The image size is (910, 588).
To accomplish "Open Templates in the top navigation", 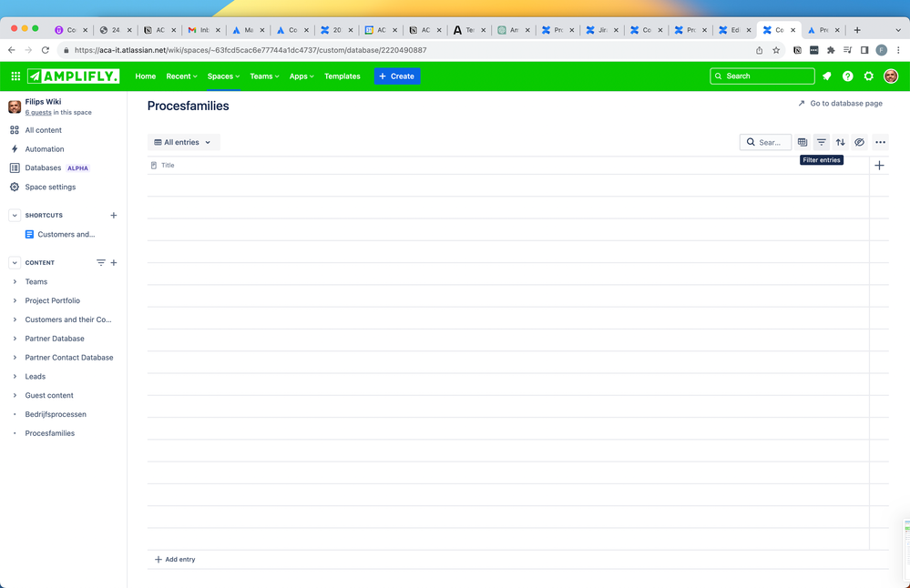I will [x=342, y=76].
